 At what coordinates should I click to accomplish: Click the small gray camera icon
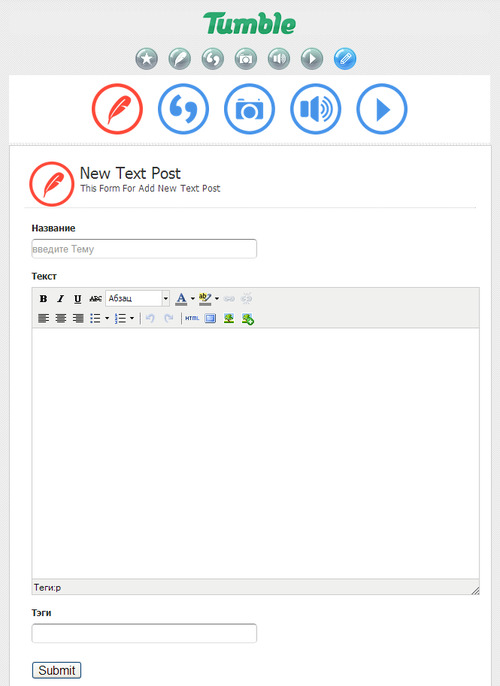point(246,59)
